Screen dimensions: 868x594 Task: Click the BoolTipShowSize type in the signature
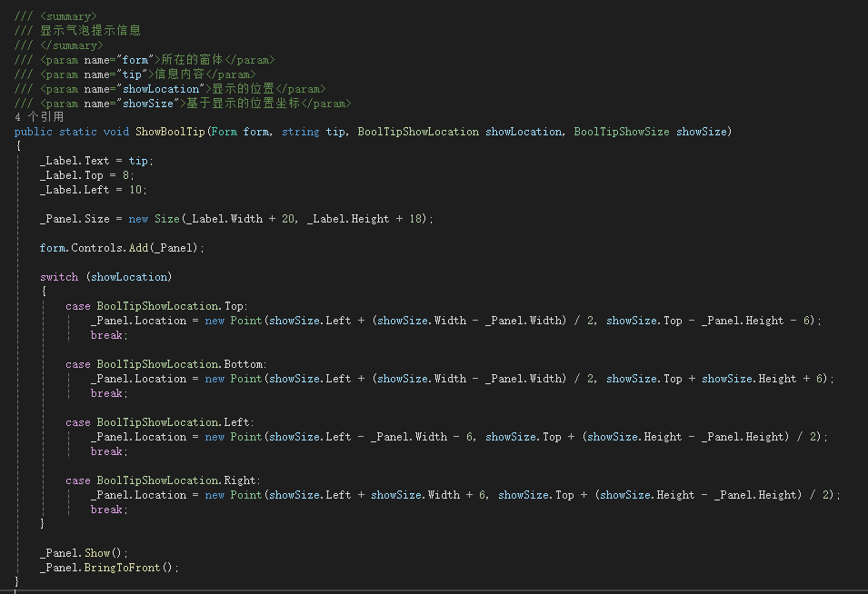pos(621,132)
